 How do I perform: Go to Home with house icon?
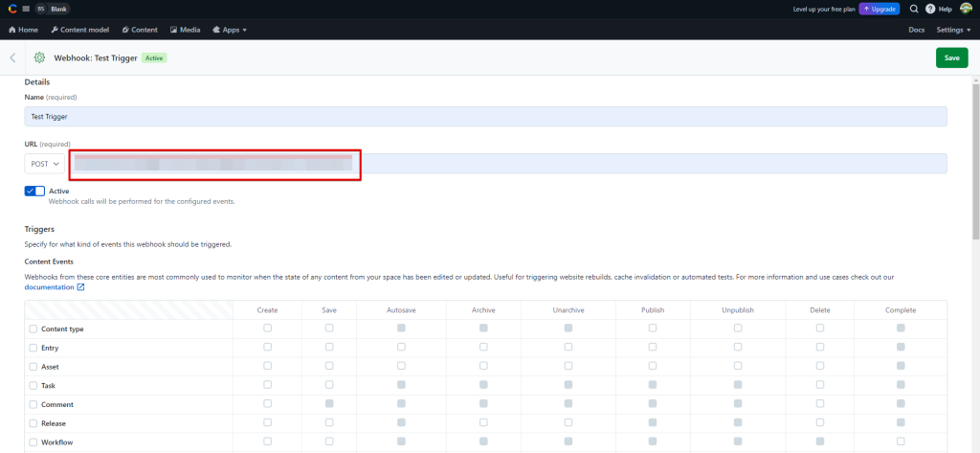(23, 30)
